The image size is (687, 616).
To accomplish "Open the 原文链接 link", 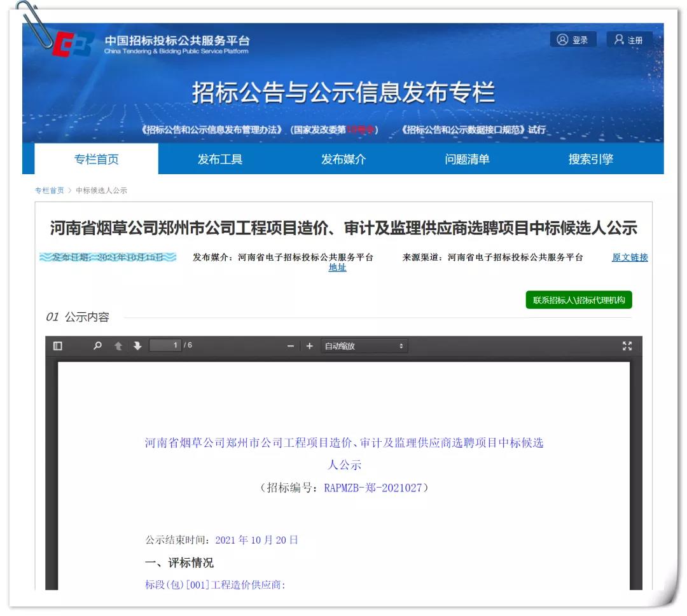I will point(629,257).
